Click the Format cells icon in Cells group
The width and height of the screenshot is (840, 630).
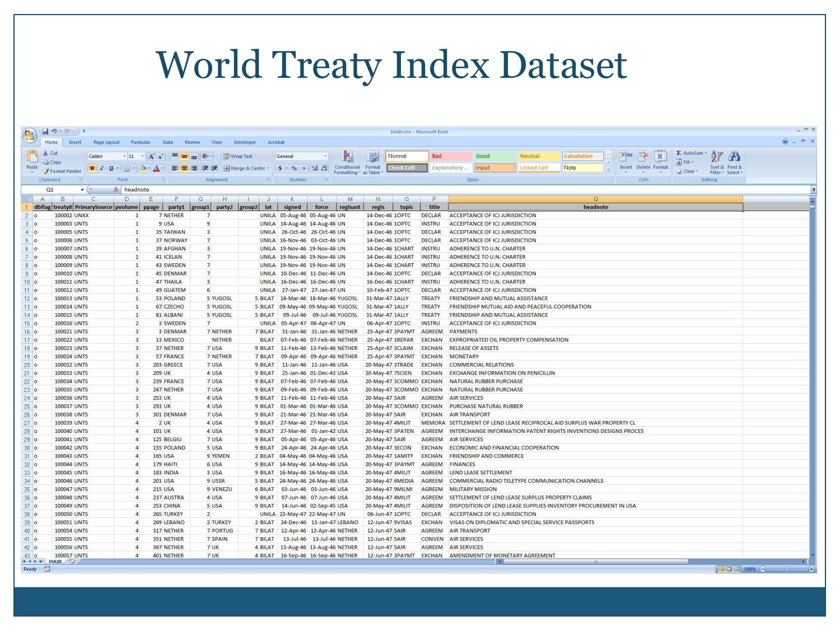661,156
